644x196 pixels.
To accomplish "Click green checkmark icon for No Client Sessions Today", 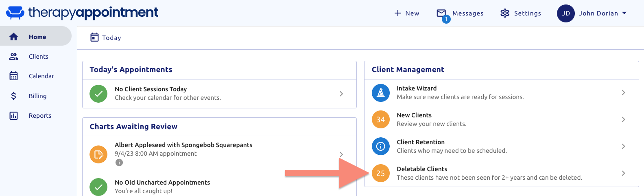I will (98, 94).
